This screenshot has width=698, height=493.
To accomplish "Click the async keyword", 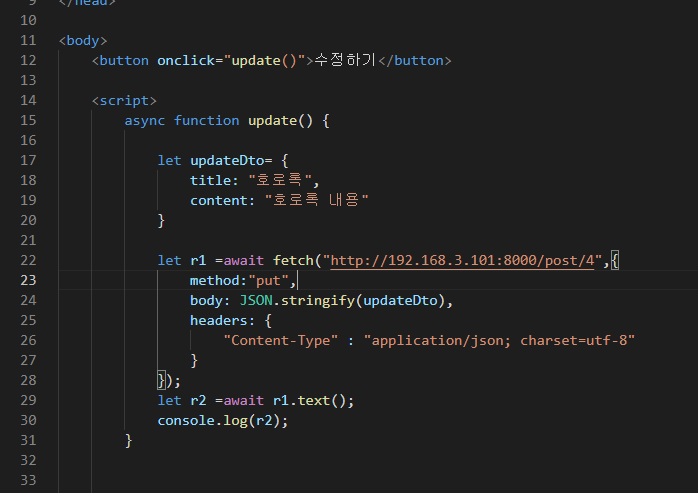I will coord(145,120).
